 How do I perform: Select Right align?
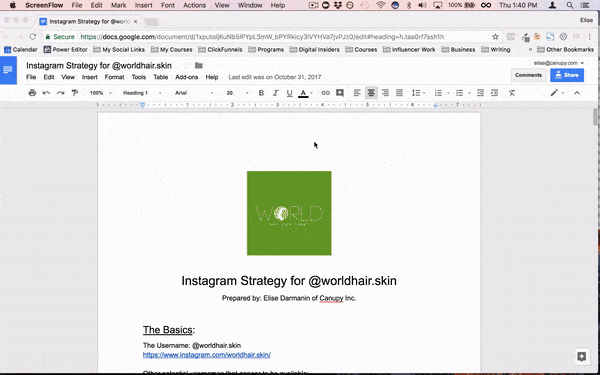(385, 93)
